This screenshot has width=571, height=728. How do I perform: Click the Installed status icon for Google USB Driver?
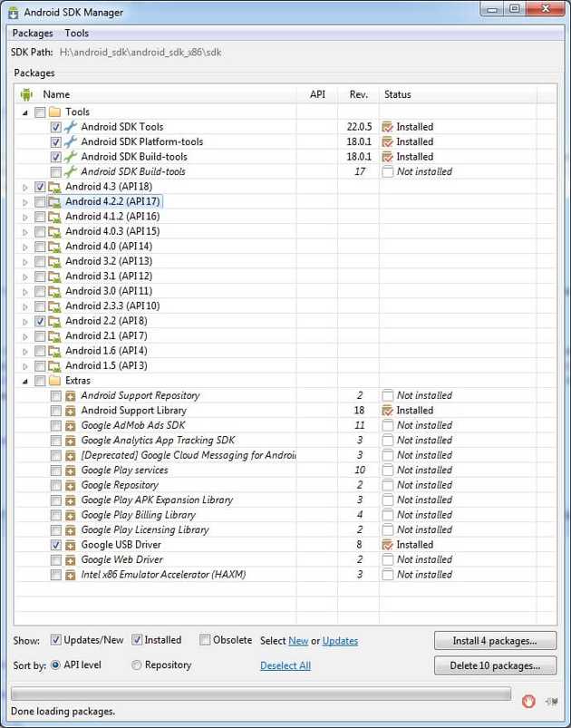coord(387,545)
